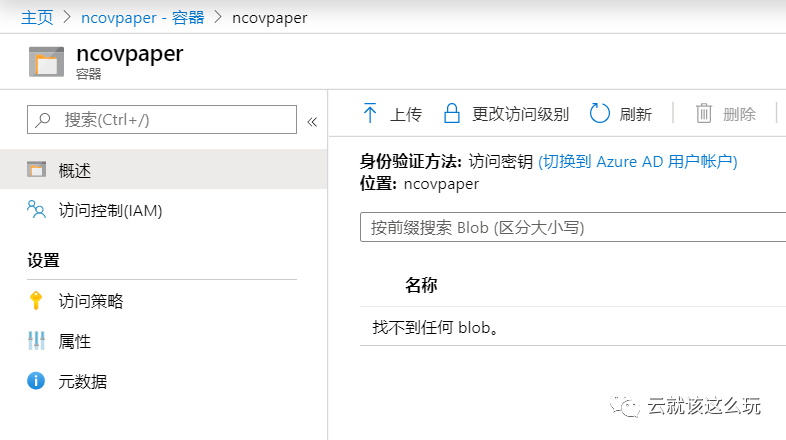Go to 主页 breadcrumb link
The height and width of the screenshot is (440, 786).
[37, 18]
